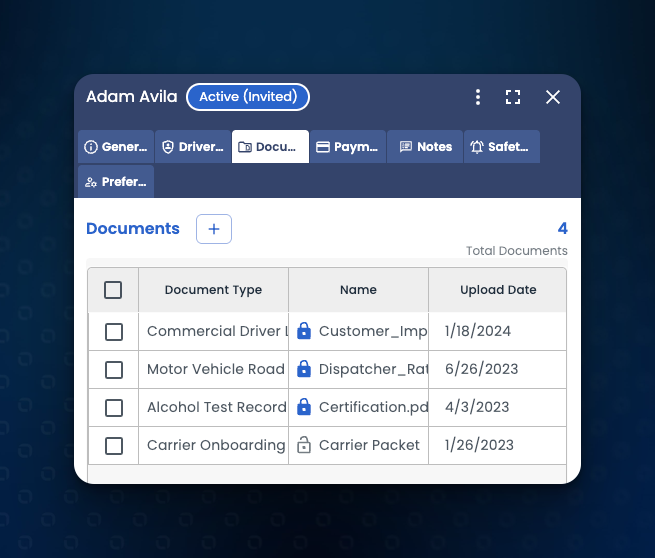Click the 1/26/2023 upload date
This screenshot has width=655, height=558.
479,445
